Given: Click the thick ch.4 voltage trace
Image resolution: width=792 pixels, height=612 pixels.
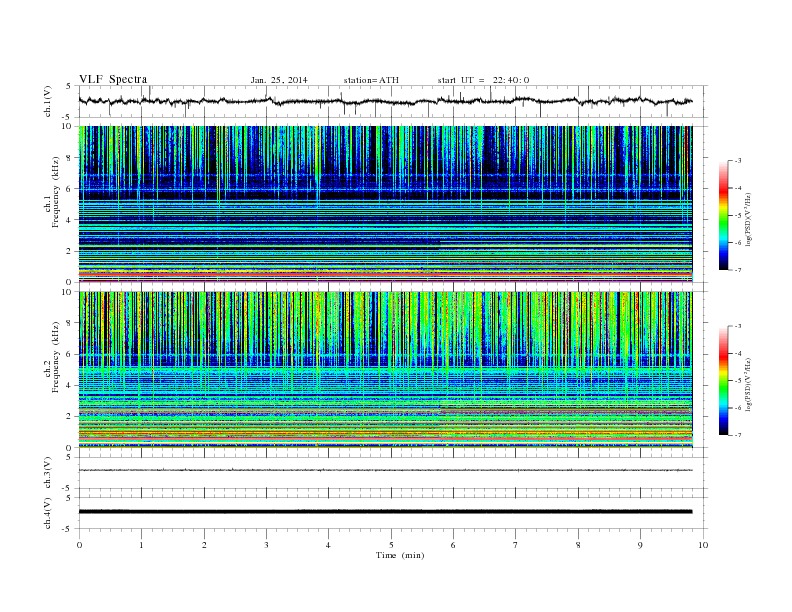Looking at the screenshot, I should pos(385,512).
